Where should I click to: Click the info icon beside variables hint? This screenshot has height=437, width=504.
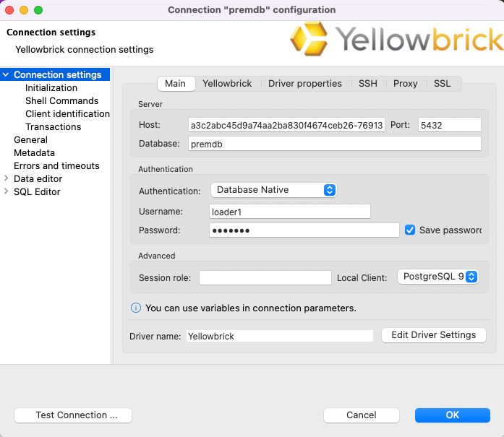click(x=135, y=308)
